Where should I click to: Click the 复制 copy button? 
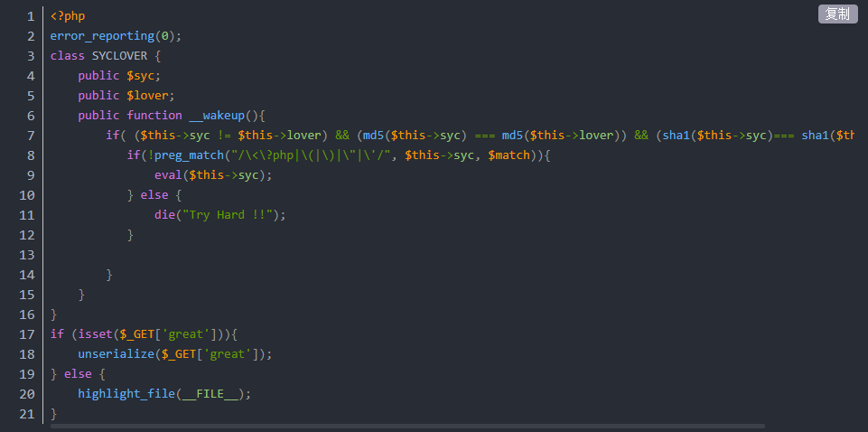click(x=837, y=14)
